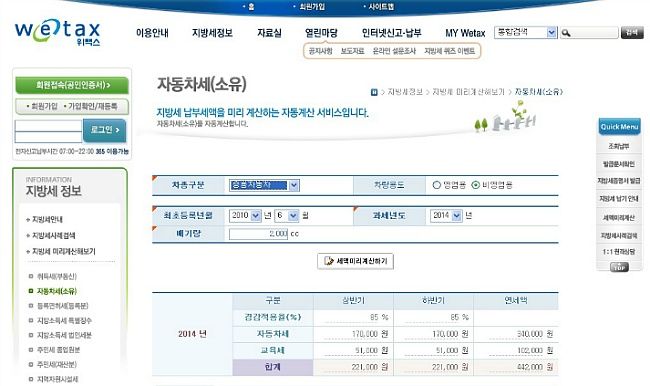
Task: Open 자동차세(소유) in the sidebar
Action: [57, 291]
